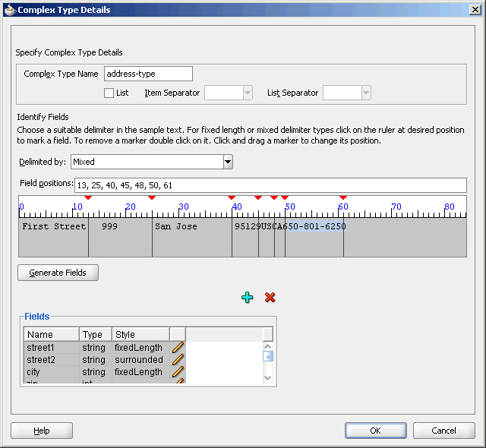Viewport: 486px width, 448px height.
Task: Click the string type cell of street2
Action: coord(96,360)
